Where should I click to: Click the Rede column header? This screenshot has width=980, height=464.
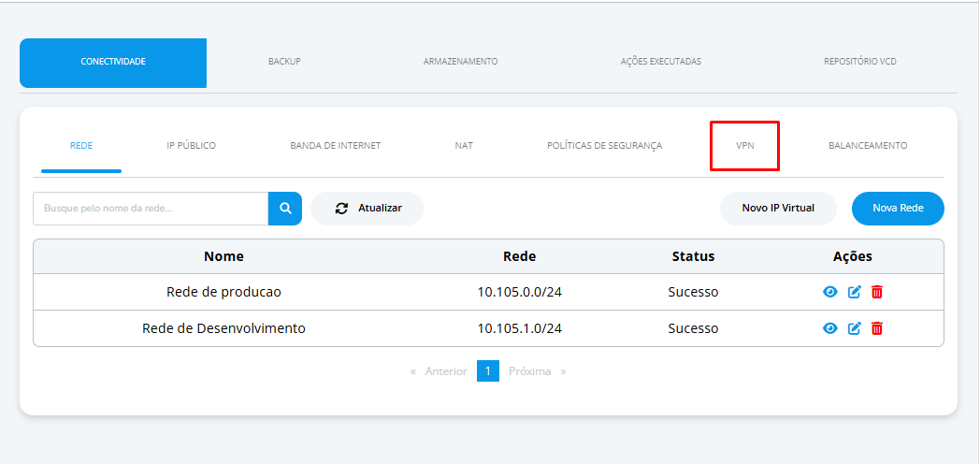519,256
